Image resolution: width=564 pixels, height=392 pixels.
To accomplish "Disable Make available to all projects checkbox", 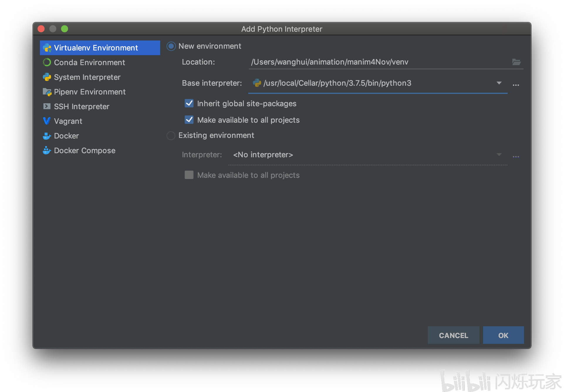I will (x=189, y=119).
